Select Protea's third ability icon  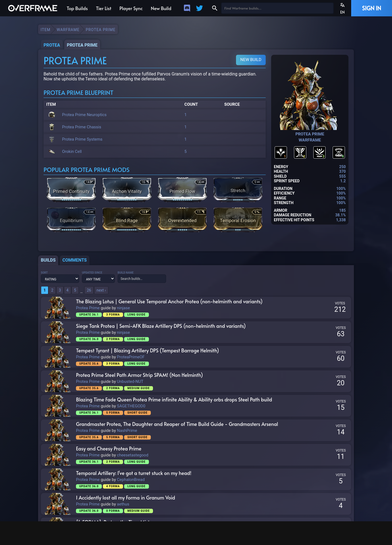tap(319, 152)
